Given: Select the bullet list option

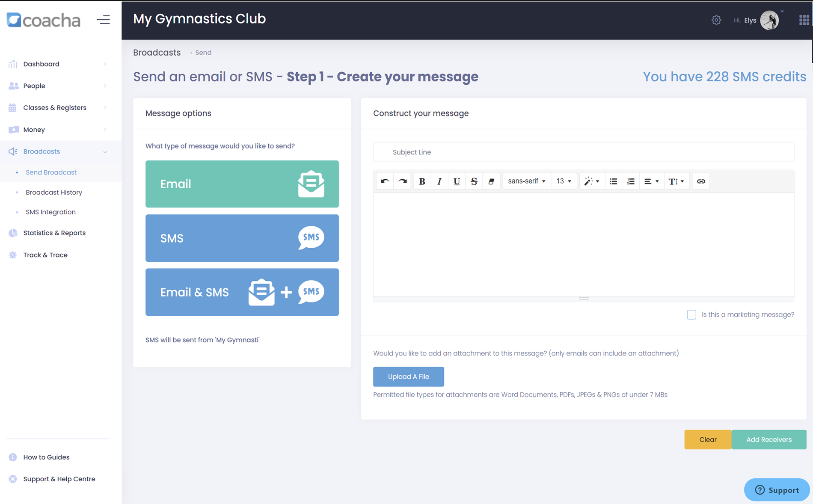Looking at the screenshot, I should point(613,181).
